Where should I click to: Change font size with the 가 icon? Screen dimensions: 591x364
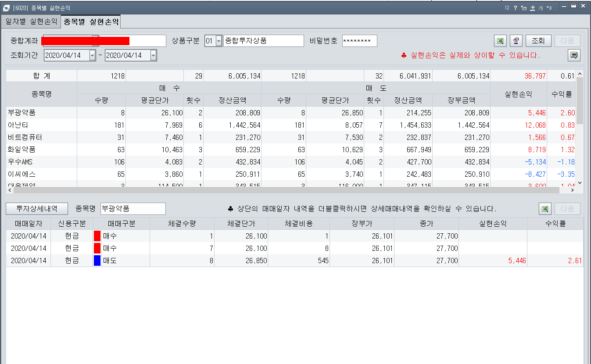point(541,8)
